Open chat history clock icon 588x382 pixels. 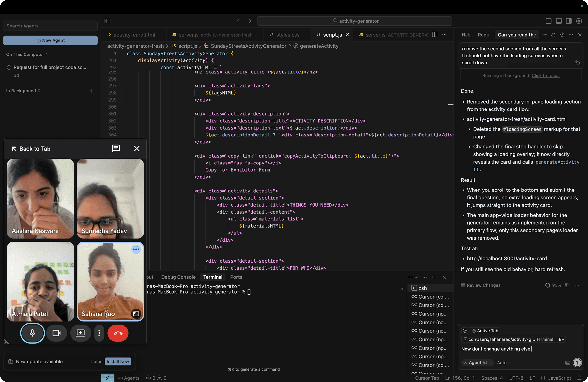[x=562, y=35]
